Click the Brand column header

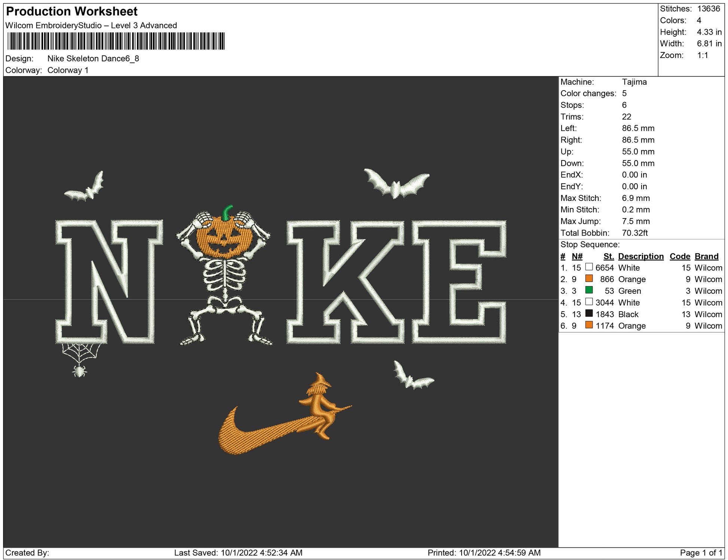706,256
